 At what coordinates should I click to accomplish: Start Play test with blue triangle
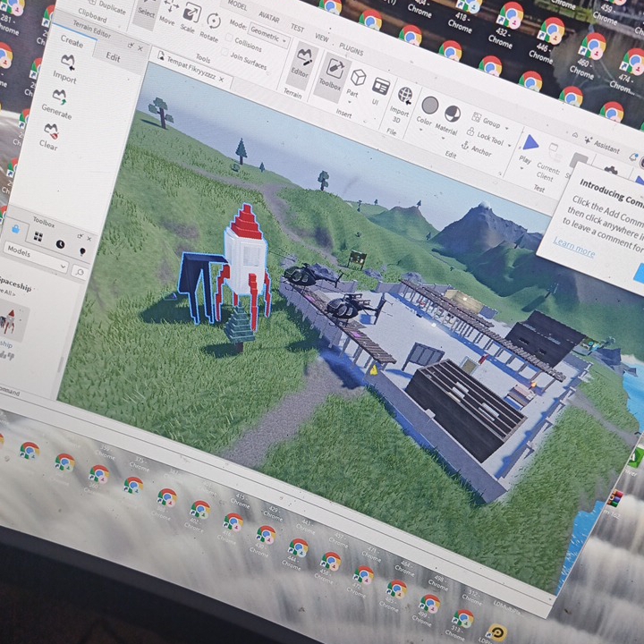point(530,142)
